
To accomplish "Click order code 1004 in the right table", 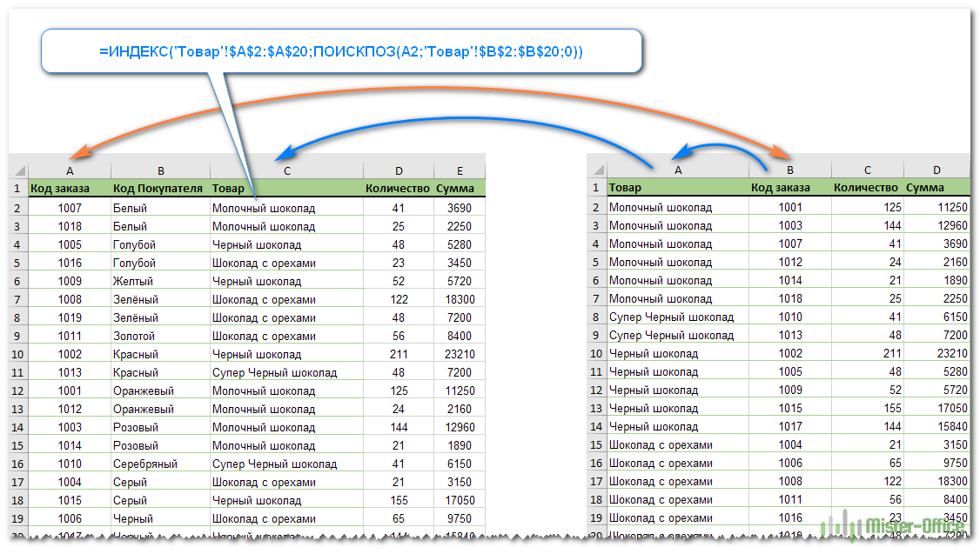I will tap(790, 444).
